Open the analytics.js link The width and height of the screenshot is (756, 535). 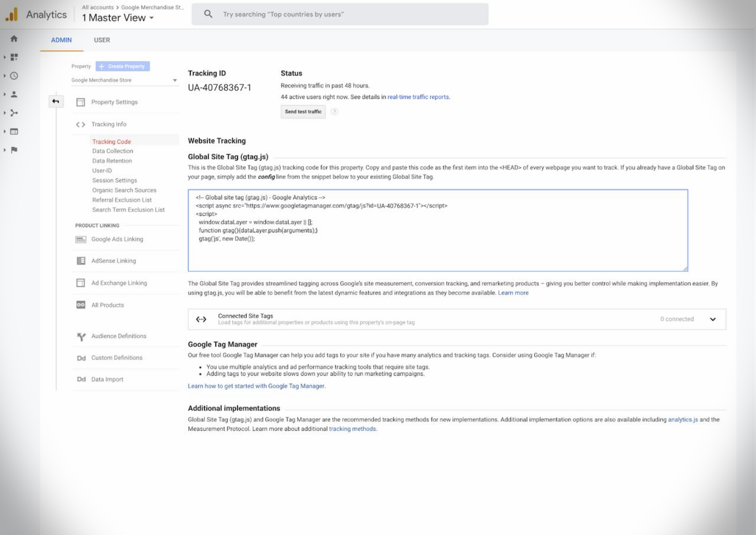click(x=683, y=420)
